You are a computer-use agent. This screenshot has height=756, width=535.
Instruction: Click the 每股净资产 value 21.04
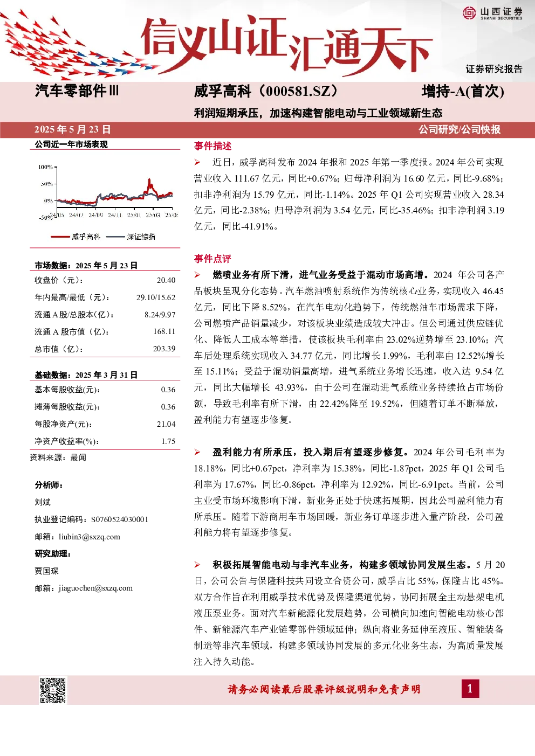[166, 424]
